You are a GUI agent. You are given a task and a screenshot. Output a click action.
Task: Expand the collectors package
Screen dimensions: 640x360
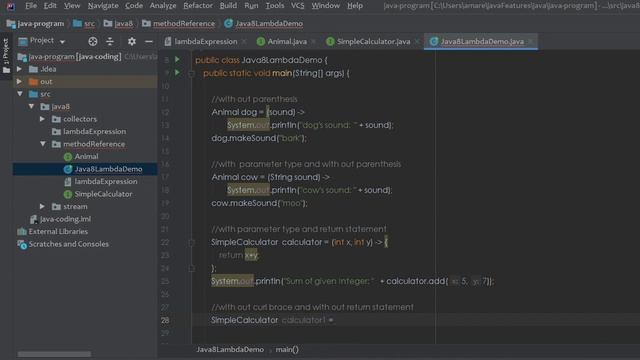[x=42, y=119]
